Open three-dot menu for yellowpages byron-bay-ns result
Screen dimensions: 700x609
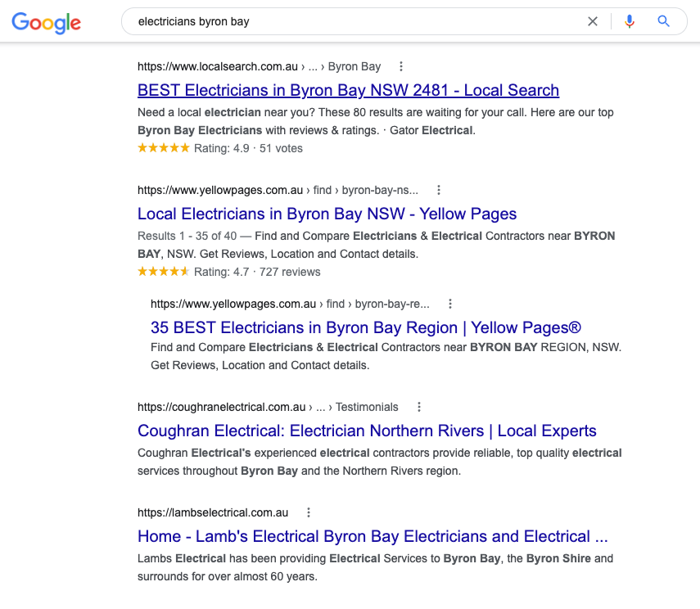438,190
